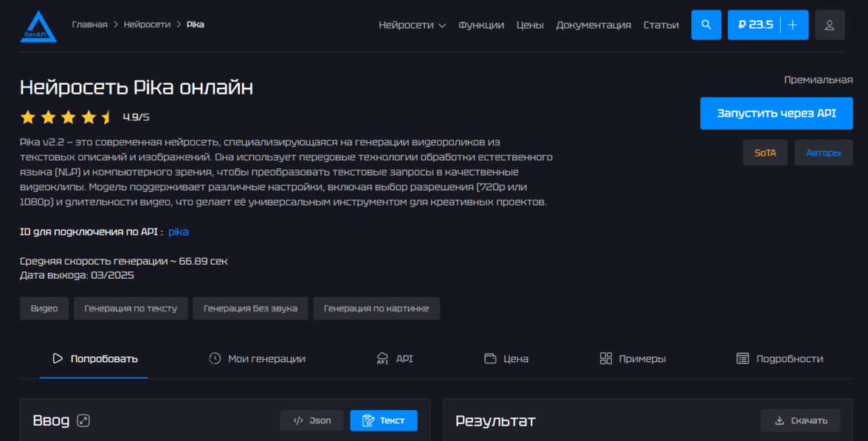Click the ₽ 23.5 balance button
Screen dimensions: 868x441
(x=755, y=25)
